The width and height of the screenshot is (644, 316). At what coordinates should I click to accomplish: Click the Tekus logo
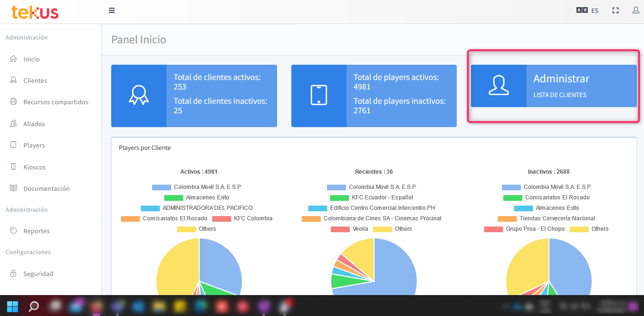point(35,12)
